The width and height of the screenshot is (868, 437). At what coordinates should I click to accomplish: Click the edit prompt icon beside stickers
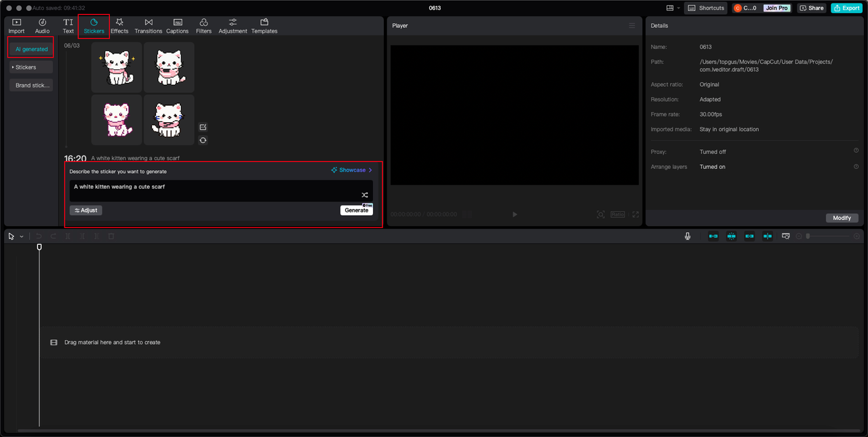coord(203,127)
